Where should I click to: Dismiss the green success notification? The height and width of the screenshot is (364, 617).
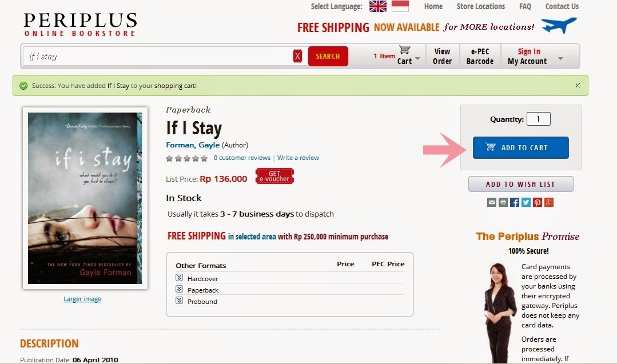coord(578,85)
